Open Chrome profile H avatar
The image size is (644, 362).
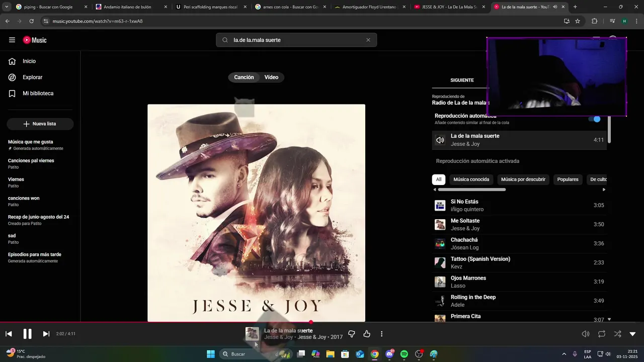(624, 21)
